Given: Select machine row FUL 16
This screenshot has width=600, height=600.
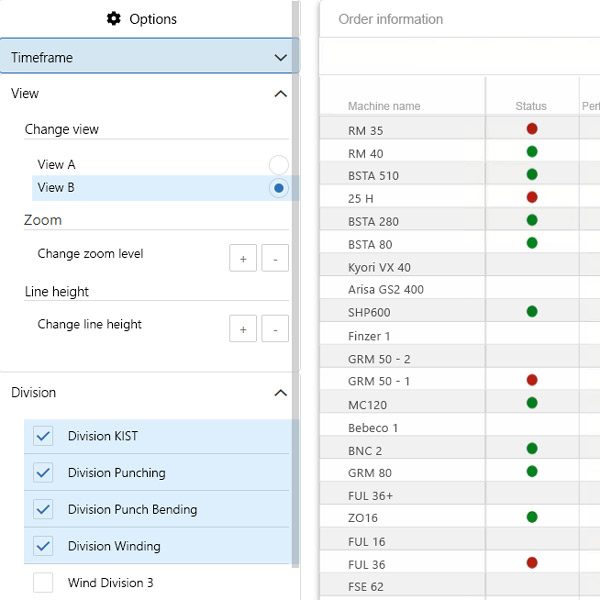Looking at the screenshot, I should pyautogui.click(x=460, y=539).
